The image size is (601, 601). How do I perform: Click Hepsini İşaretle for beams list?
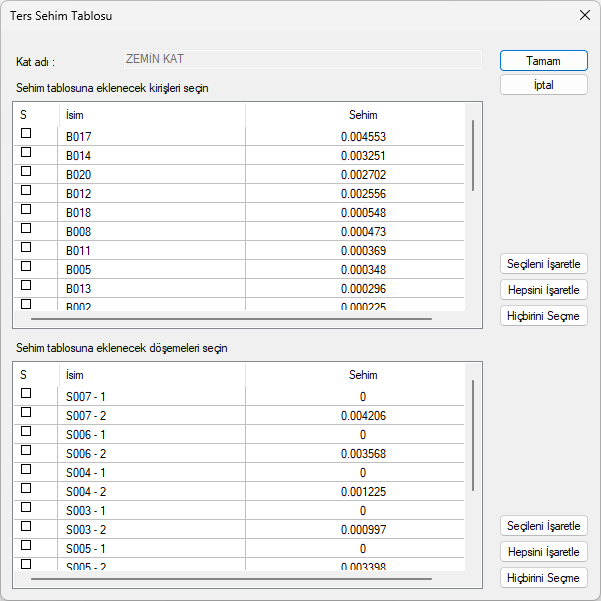543,290
